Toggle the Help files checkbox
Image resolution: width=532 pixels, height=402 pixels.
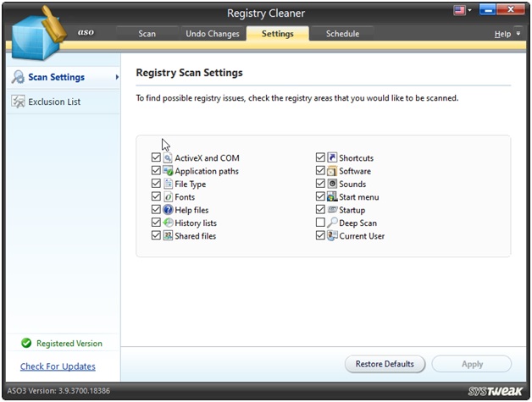point(156,209)
